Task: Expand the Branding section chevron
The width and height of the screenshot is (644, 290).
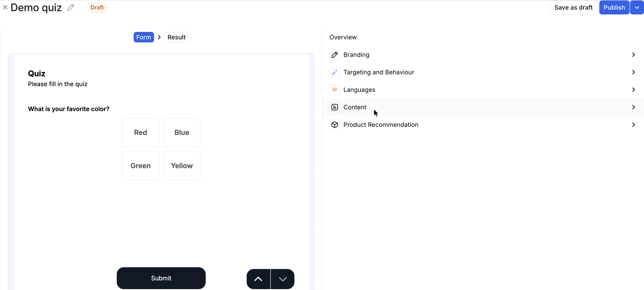Action: 633,55
